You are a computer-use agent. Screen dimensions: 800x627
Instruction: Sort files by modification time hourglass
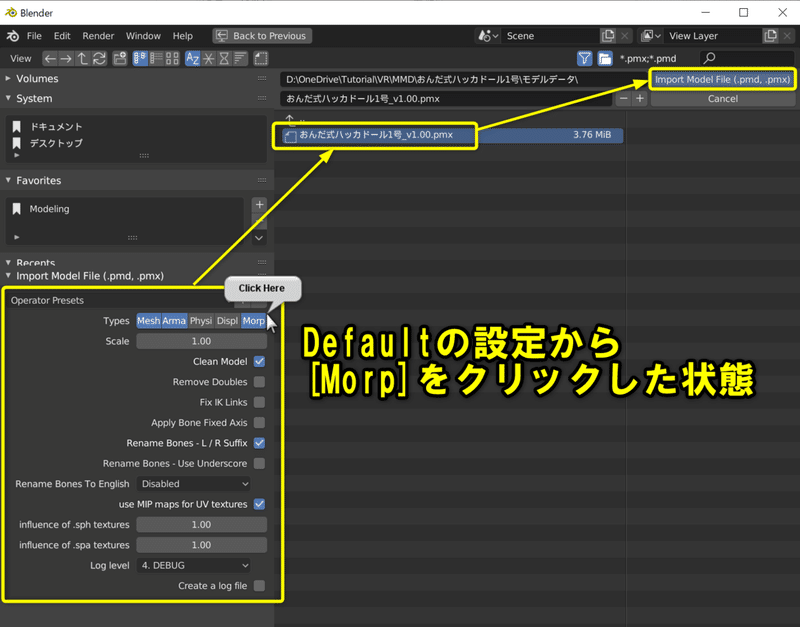(x=224, y=59)
